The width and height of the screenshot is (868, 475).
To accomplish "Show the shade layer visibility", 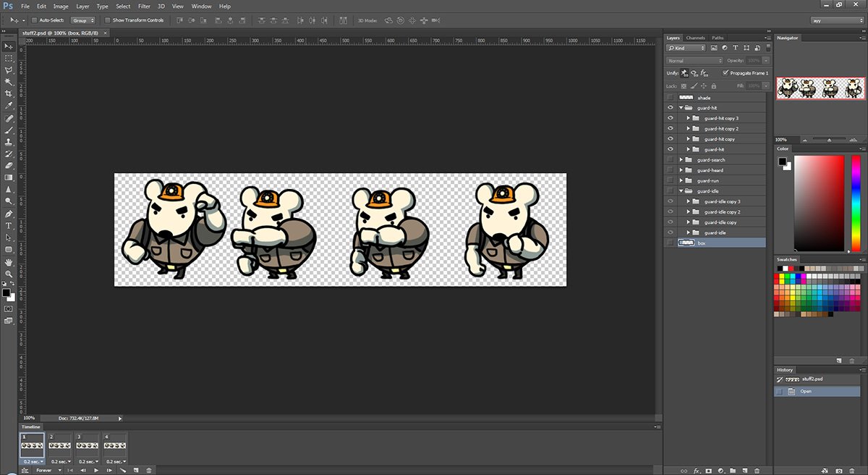I will 669,97.
